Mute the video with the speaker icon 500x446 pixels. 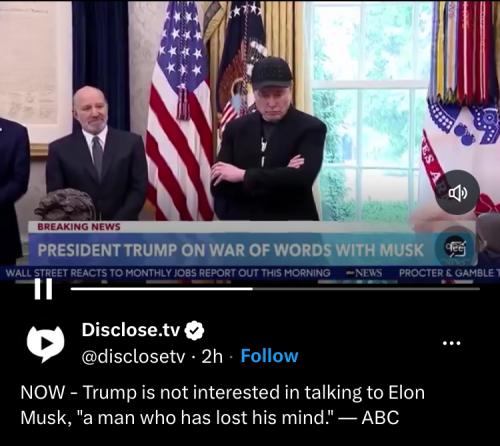tap(458, 193)
